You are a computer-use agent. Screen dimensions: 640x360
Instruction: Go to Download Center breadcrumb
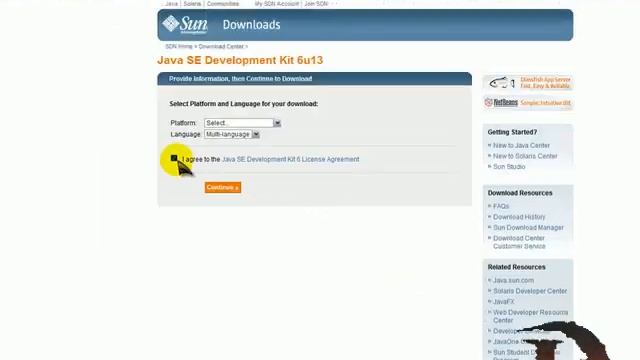pyautogui.click(x=221, y=47)
